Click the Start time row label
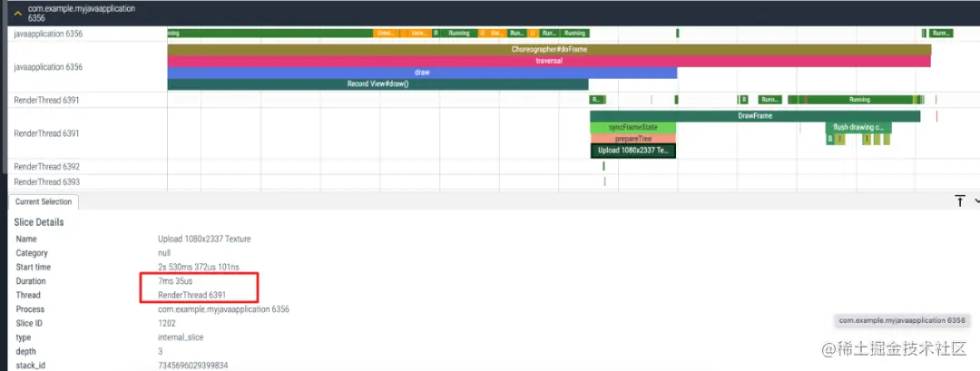Screen dimensions: 980x371 [34, 268]
